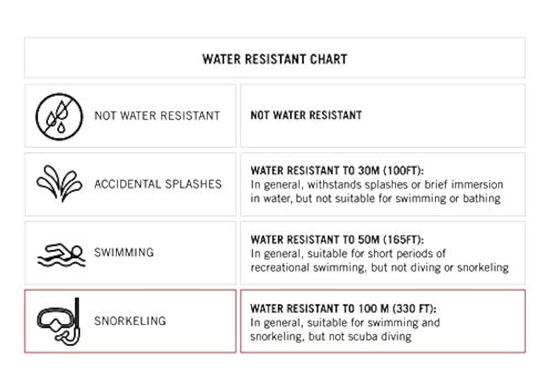
Task: Select the thin "Not Water Resistant" label beside the droplets icon
Action: (157, 116)
